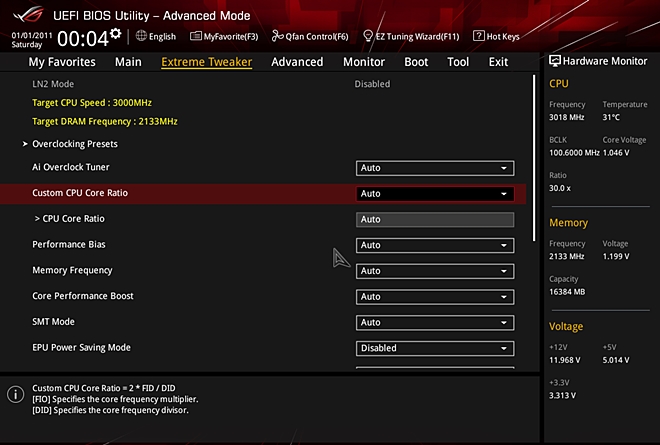Open the clock settings gear icon
Screen dimensions: 660x445
(116, 33)
